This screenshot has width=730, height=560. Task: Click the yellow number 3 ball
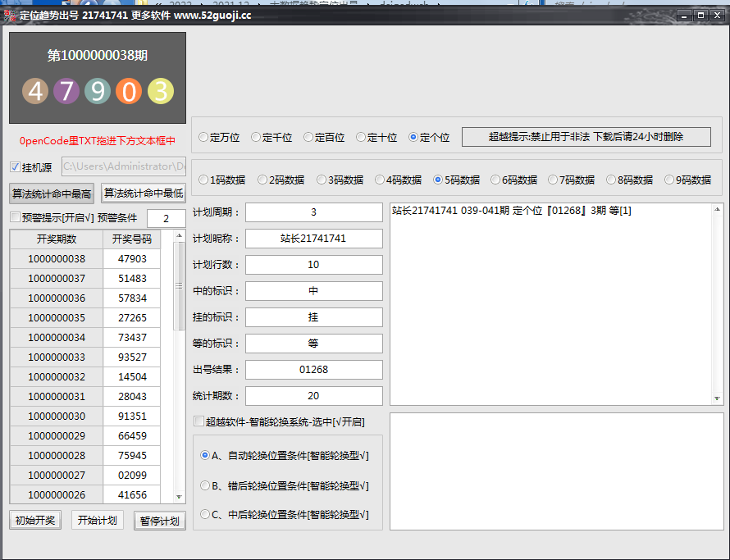tap(161, 91)
